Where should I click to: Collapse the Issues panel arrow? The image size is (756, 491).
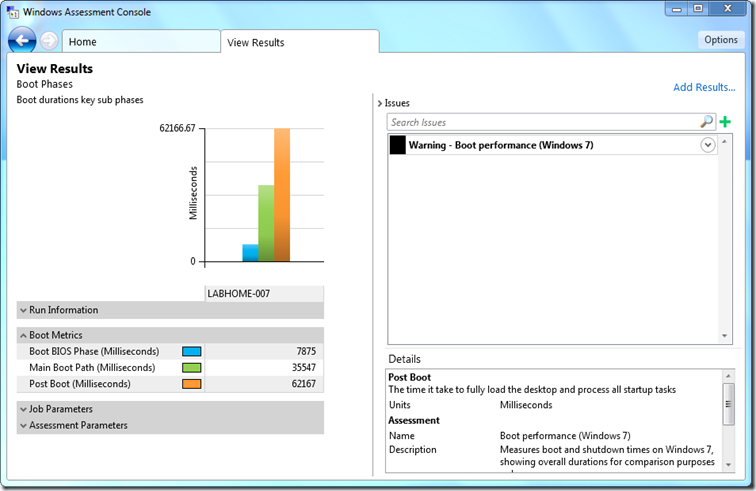(380, 103)
